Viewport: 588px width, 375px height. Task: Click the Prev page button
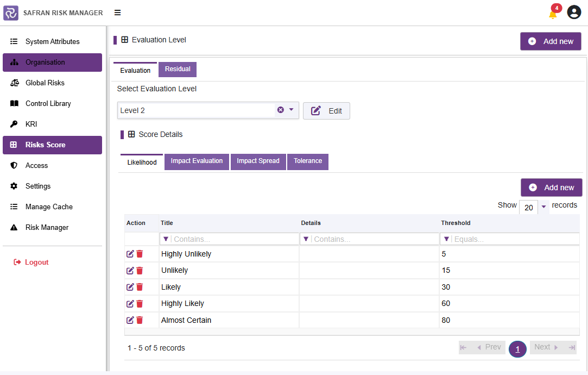tap(489, 347)
